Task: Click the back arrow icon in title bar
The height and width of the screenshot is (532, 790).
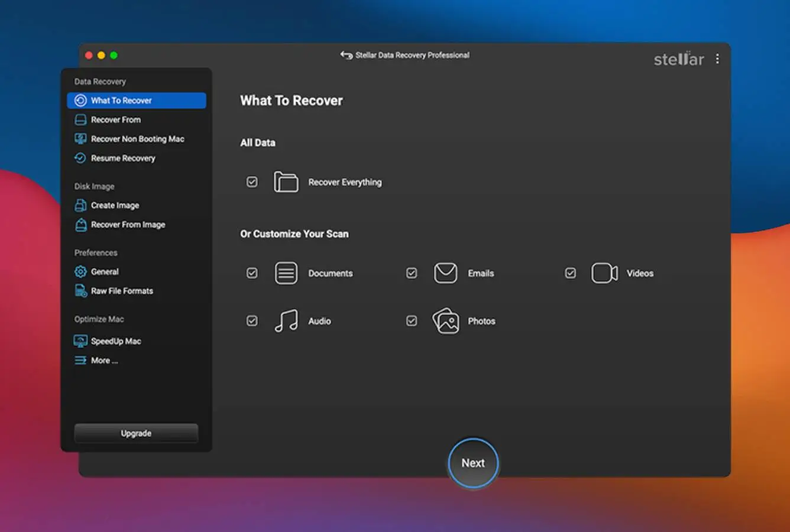Action: pos(346,55)
